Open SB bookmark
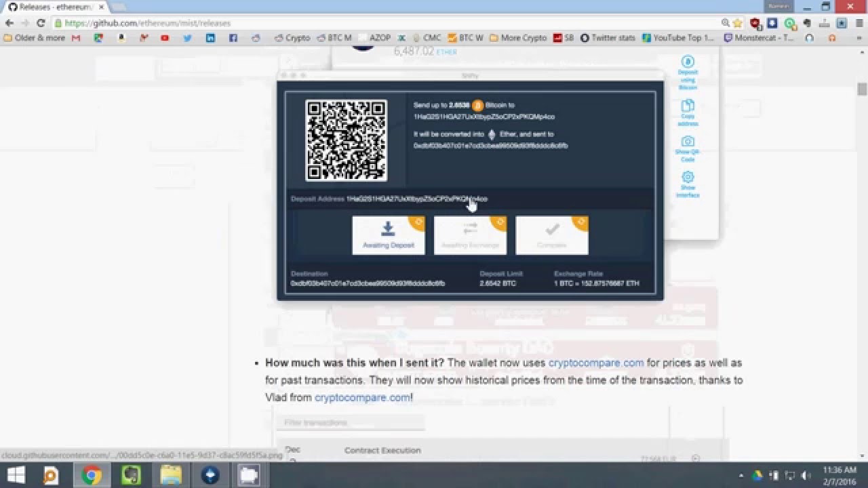 564,38
